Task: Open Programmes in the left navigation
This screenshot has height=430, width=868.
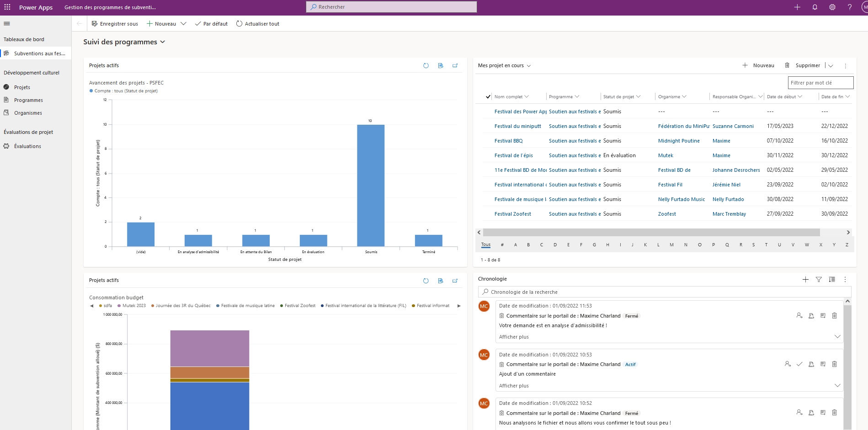Action: click(28, 100)
